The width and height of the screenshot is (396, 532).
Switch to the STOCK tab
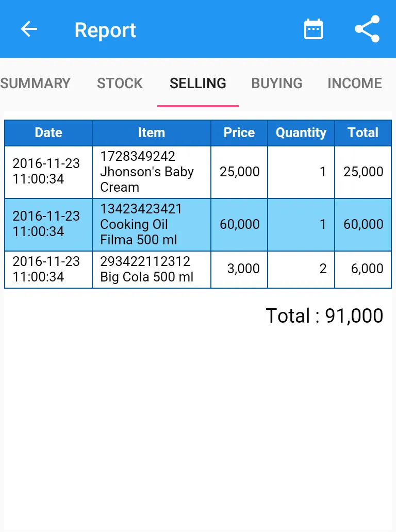click(120, 84)
